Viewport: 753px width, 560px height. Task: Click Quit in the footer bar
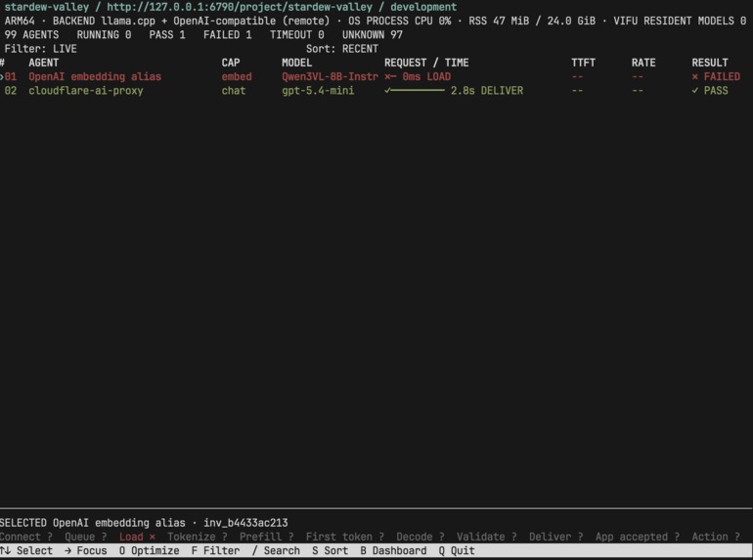point(457,550)
